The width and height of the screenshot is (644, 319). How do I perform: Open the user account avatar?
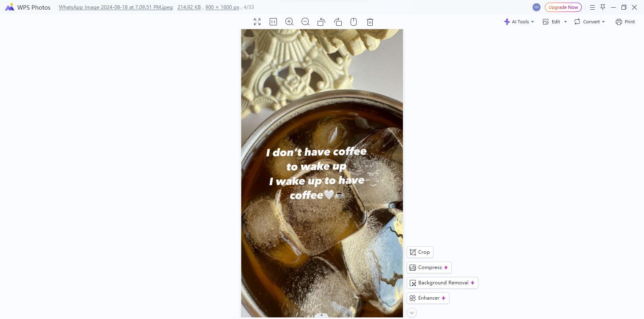click(536, 7)
